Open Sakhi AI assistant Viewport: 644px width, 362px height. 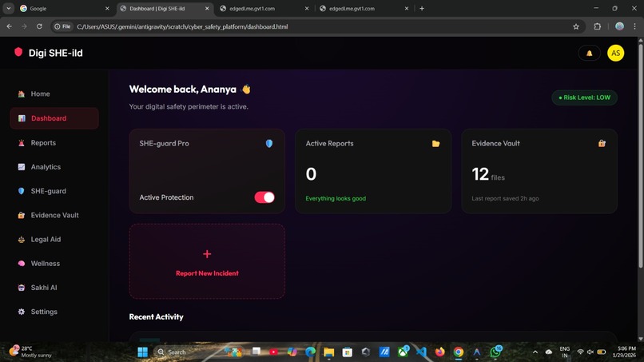point(54,288)
